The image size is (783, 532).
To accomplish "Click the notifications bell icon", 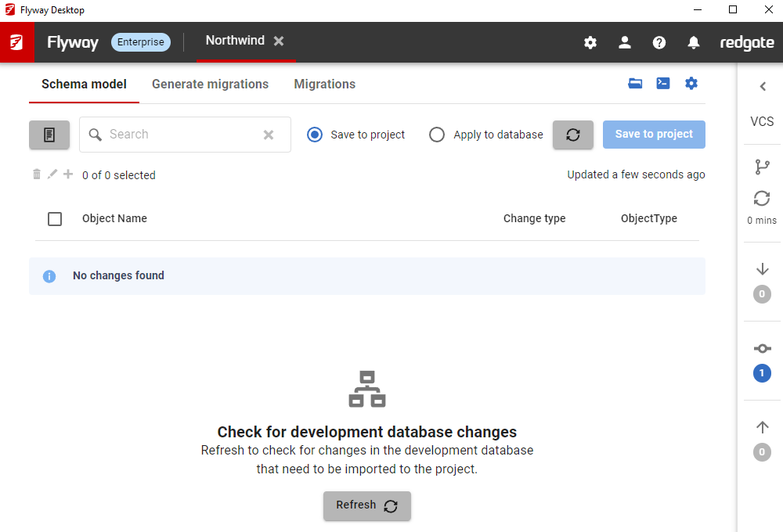I will pyautogui.click(x=694, y=43).
